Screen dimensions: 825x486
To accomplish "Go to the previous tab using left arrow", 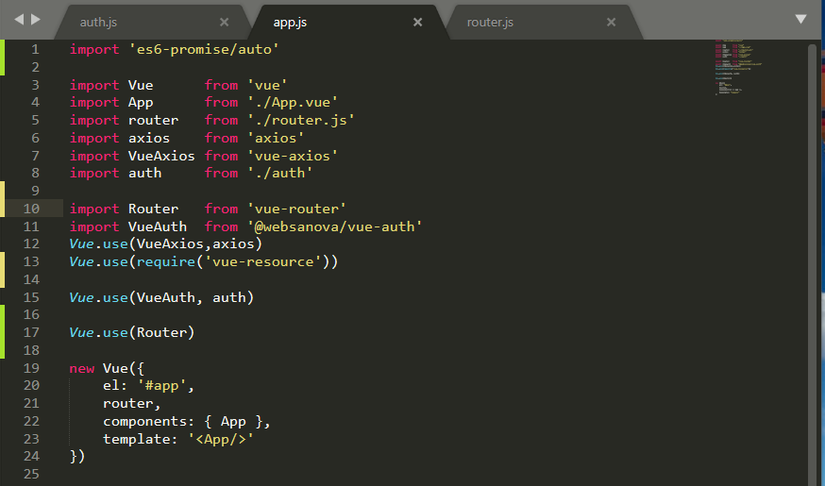I will click(19, 19).
